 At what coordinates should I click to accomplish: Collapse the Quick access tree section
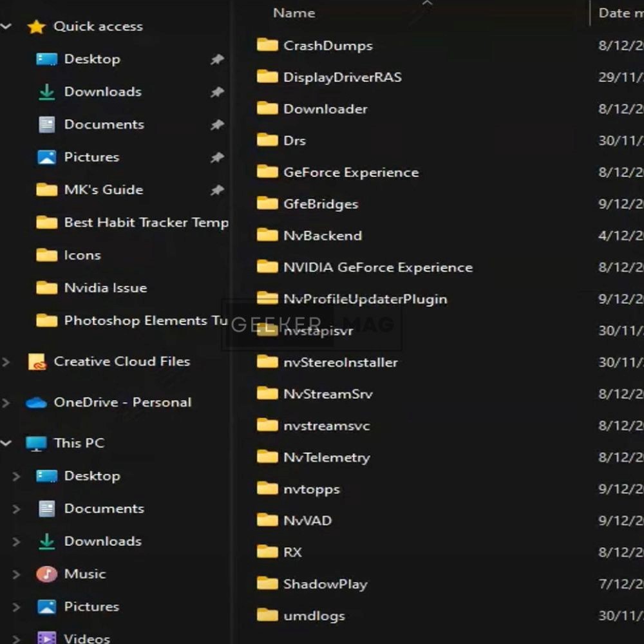[6, 26]
